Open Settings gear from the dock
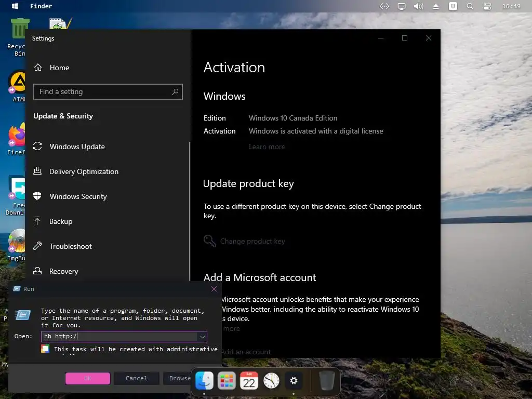Screen dimensions: 532x399 [x=294, y=381]
